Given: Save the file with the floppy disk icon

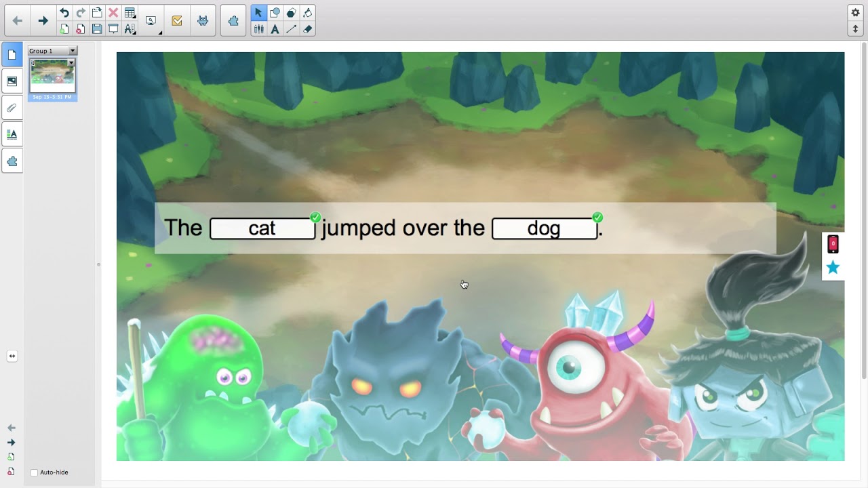Looking at the screenshot, I should [x=97, y=29].
